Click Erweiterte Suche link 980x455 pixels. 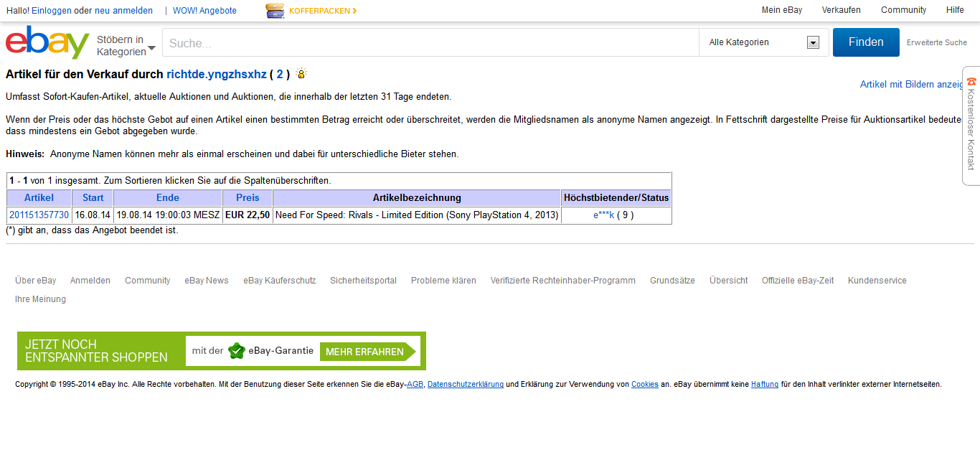[937, 42]
